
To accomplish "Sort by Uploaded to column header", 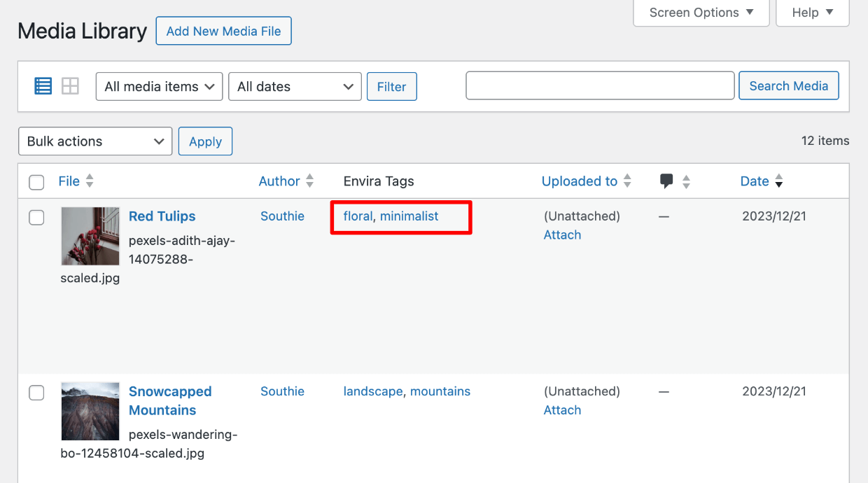I will (580, 181).
